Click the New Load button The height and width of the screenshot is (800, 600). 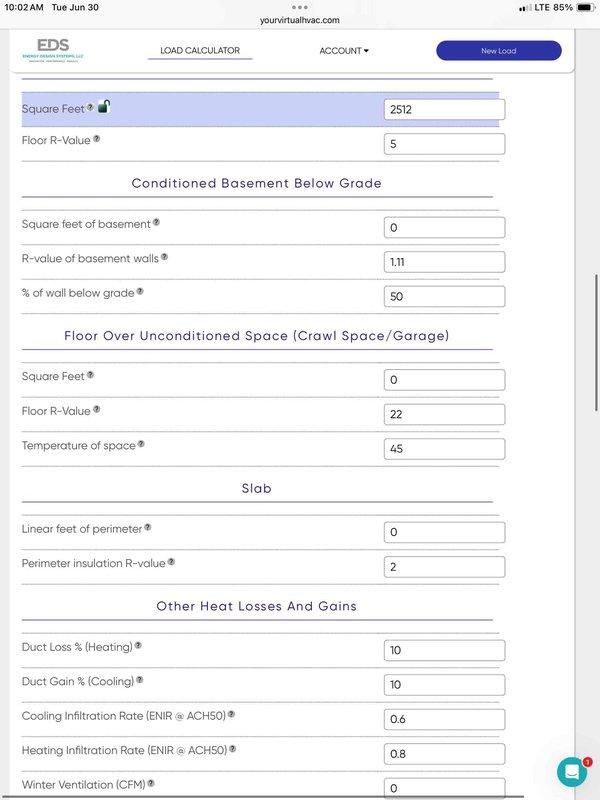(498, 51)
